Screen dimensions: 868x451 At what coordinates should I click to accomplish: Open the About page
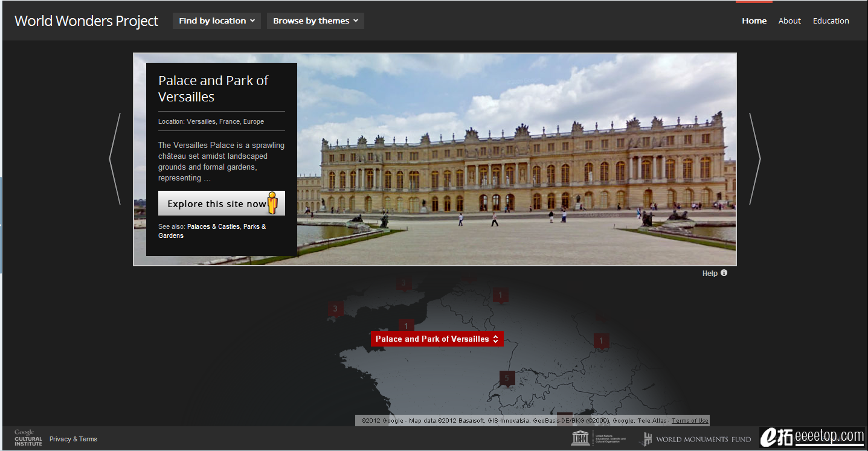click(789, 21)
